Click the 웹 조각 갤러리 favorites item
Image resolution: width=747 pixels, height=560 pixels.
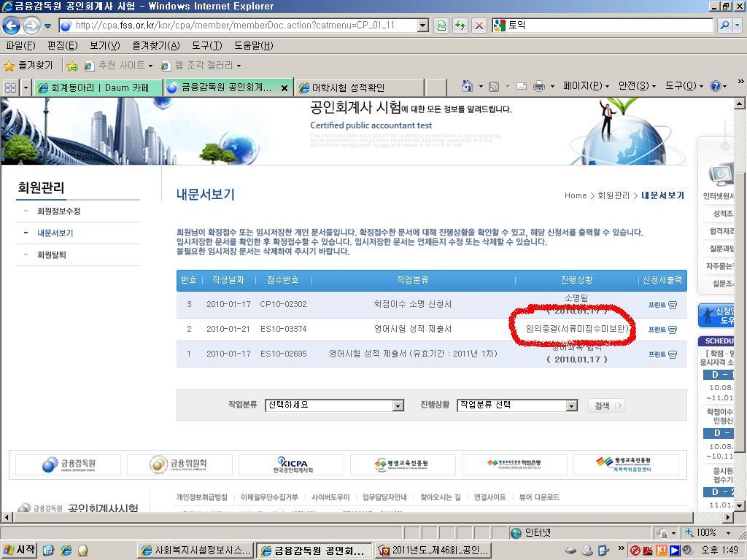(x=201, y=66)
